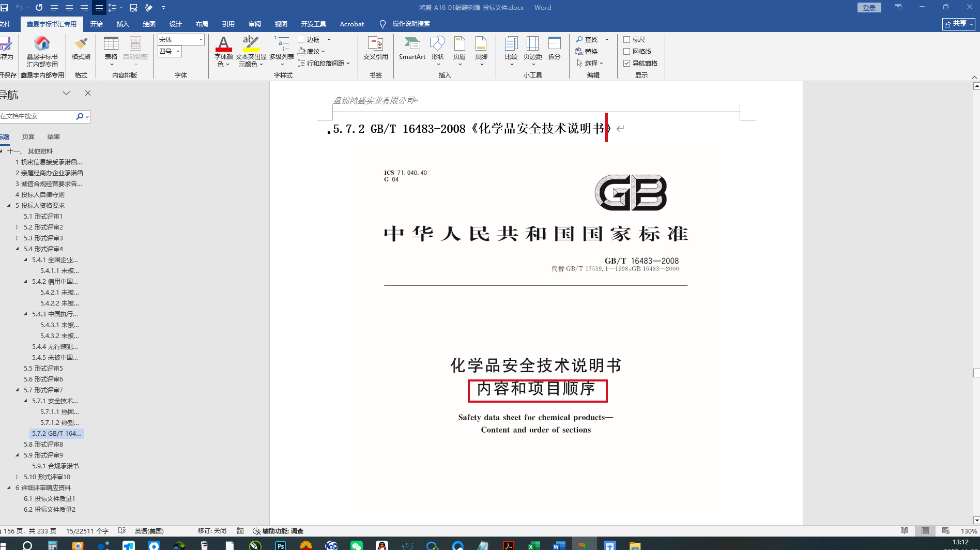The width and height of the screenshot is (980, 550).
Task: Close the navigation pane
Action: pyautogui.click(x=88, y=93)
